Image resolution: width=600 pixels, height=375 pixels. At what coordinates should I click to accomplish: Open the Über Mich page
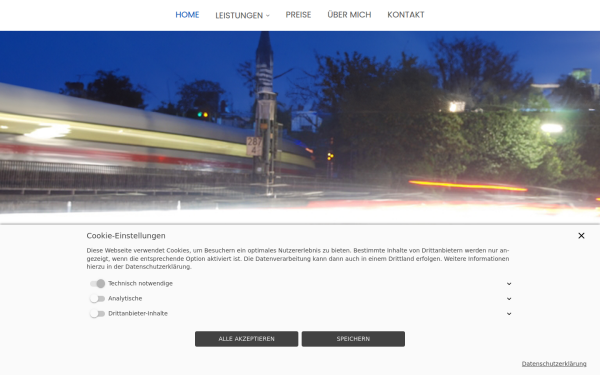(x=349, y=15)
